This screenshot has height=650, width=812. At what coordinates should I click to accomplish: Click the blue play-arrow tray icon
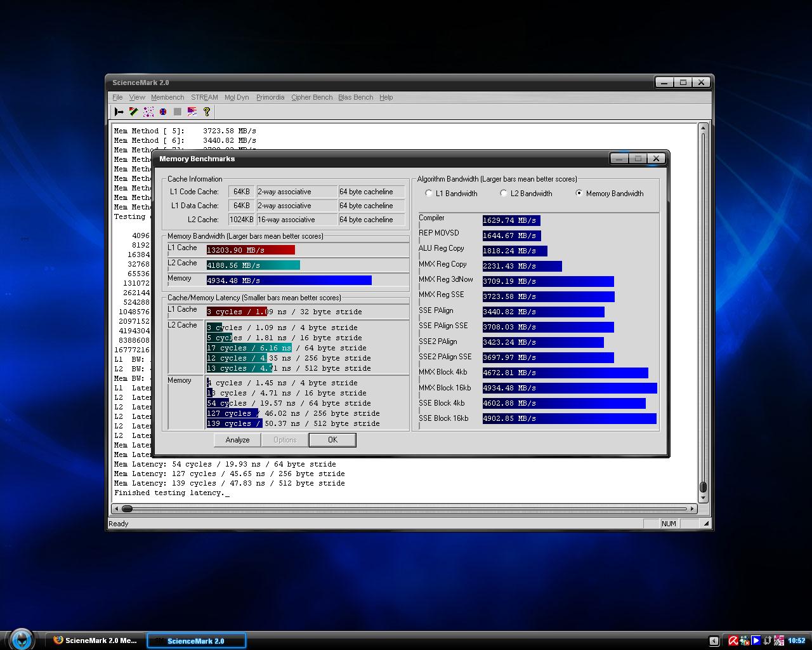(x=756, y=640)
